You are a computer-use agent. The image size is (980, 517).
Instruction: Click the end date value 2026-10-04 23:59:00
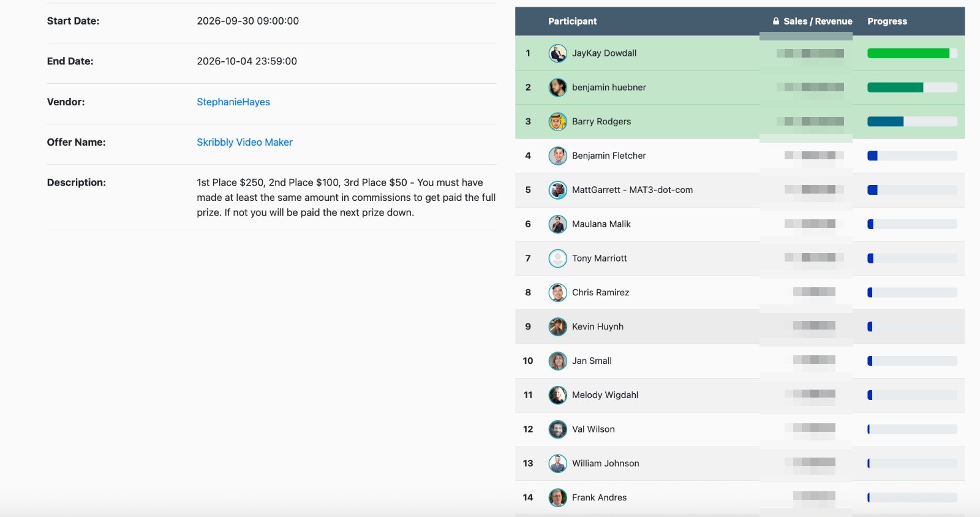point(247,61)
